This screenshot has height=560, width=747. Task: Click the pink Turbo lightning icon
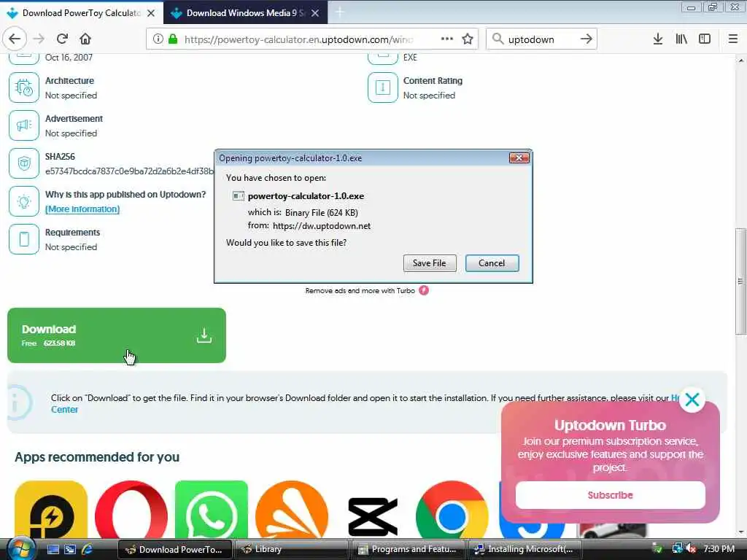[x=424, y=290]
